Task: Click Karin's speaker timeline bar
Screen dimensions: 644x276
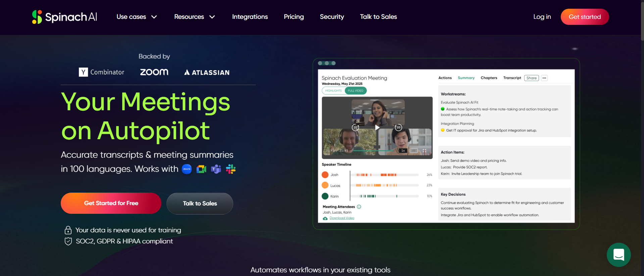Action: (385, 196)
